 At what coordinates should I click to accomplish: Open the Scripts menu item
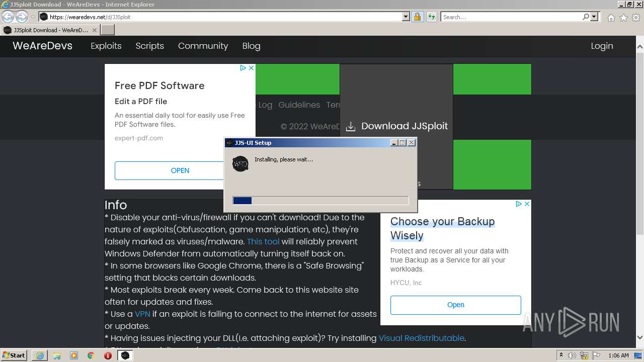tap(149, 46)
